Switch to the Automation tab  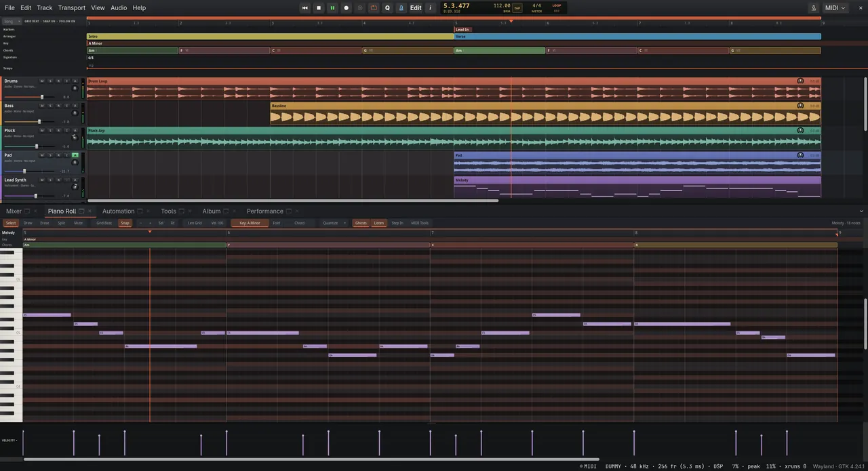tap(118, 211)
